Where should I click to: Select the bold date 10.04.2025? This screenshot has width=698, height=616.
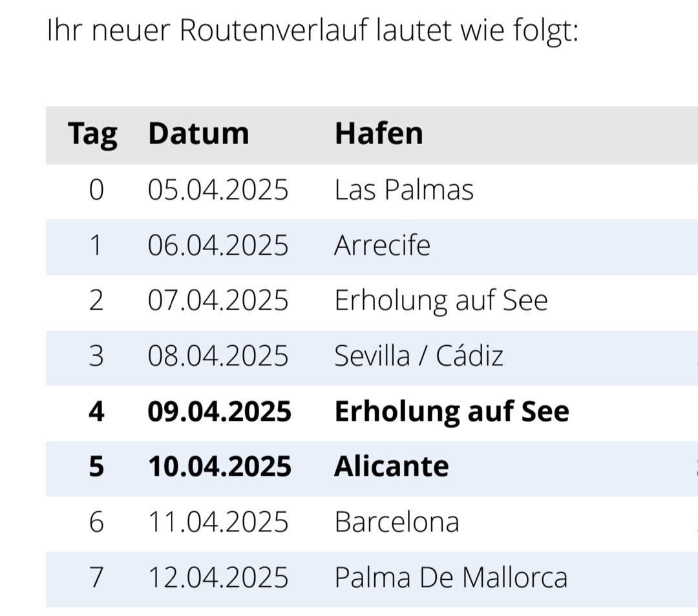click(220, 467)
